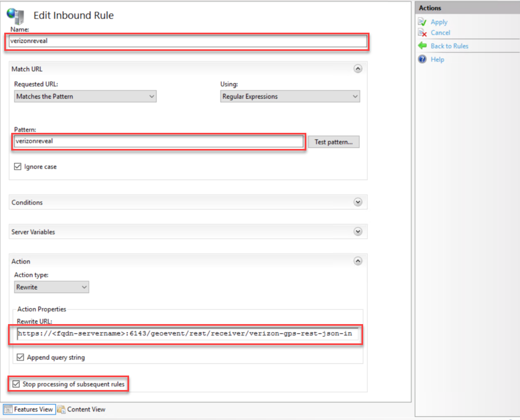Click the Content View tab icon
The width and height of the screenshot is (520, 420).
tap(62, 409)
